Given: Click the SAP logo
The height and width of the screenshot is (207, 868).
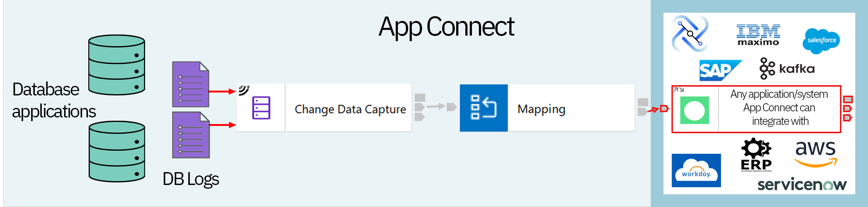Looking at the screenshot, I should pos(720,70).
